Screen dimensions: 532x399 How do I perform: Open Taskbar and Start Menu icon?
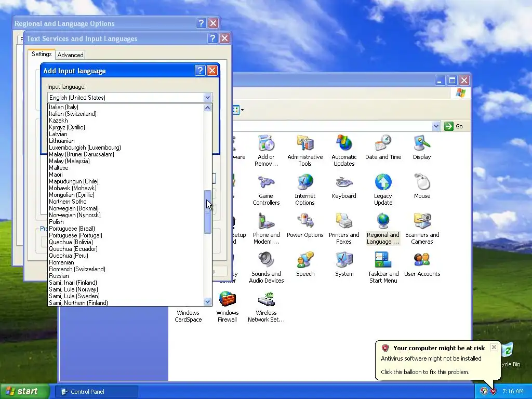point(383,268)
